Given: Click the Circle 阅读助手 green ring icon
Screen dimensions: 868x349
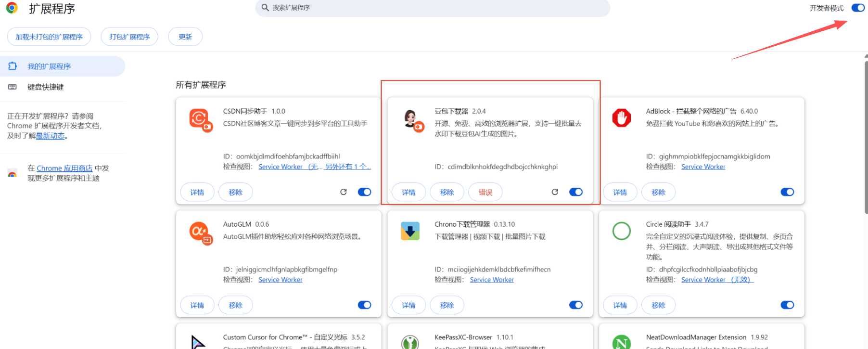Looking at the screenshot, I should coord(621,231).
